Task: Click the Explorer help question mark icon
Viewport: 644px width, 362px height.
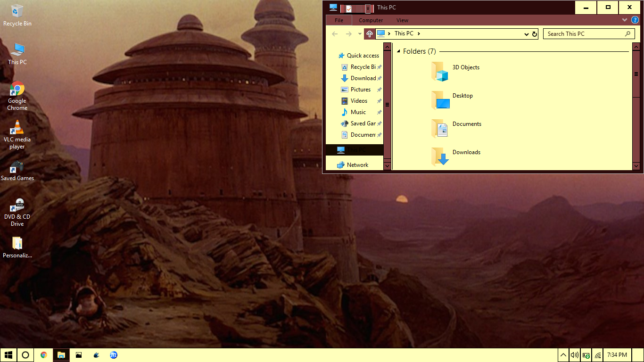Action: [635, 20]
